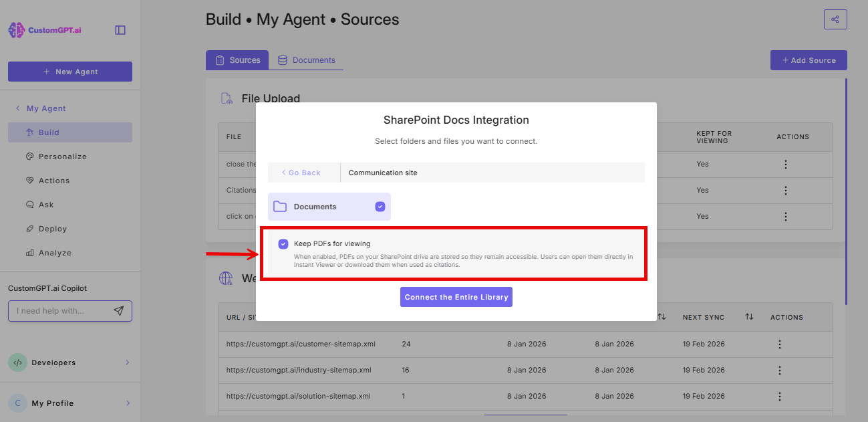Click the Website section globe icon
This screenshot has width=868, height=422.
tap(227, 278)
